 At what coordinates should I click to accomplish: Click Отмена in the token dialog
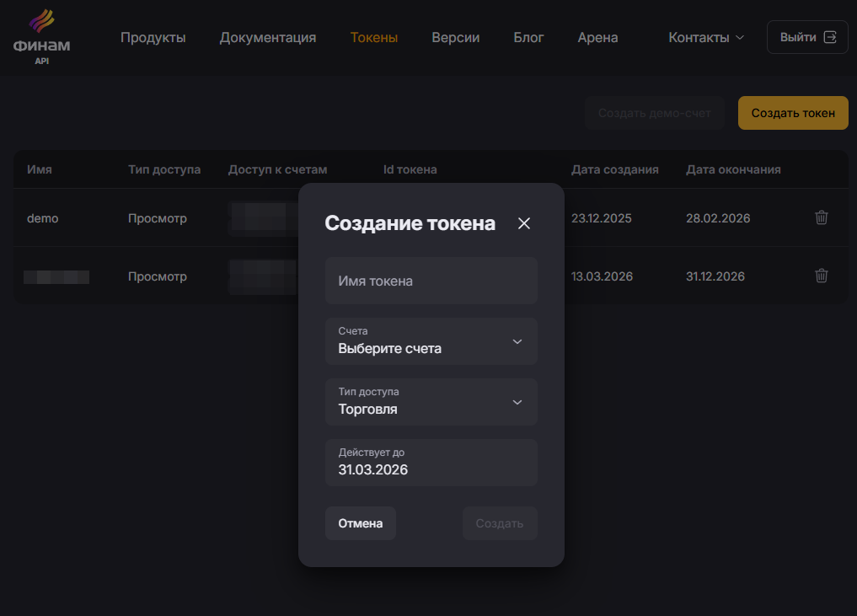pyautogui.click(x=360, y=522)
